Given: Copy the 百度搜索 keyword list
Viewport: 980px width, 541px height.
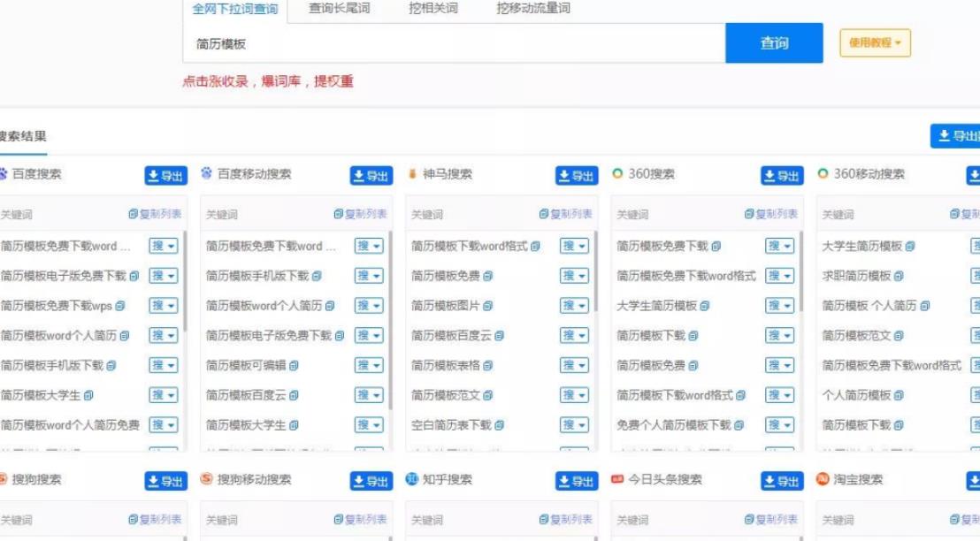Looking at the screenshot, I should coord(155,214).
